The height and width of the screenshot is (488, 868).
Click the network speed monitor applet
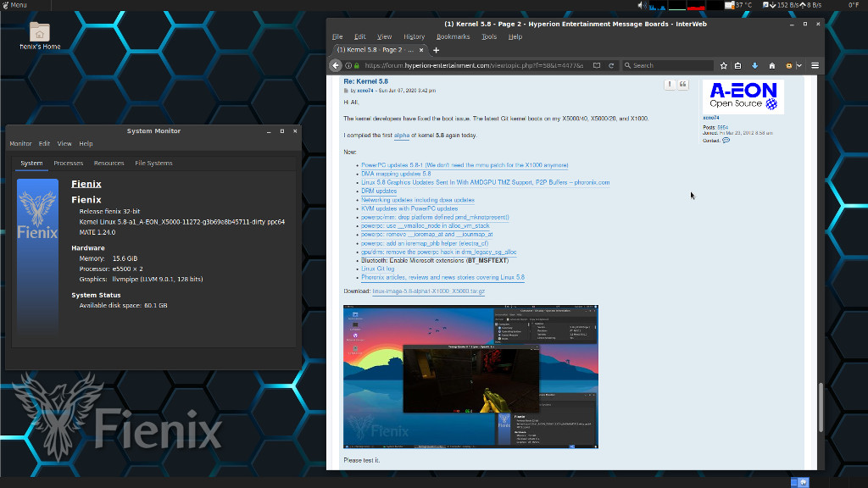pos(793,5)
